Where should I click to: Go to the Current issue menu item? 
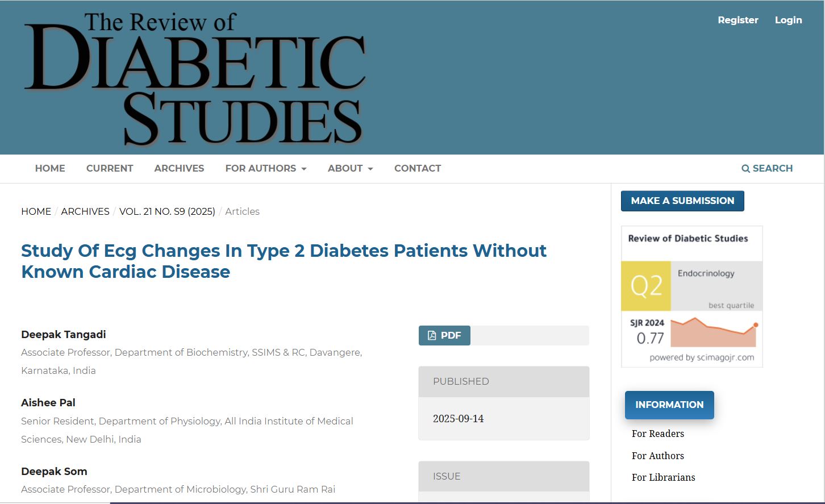tap(110, 168)
